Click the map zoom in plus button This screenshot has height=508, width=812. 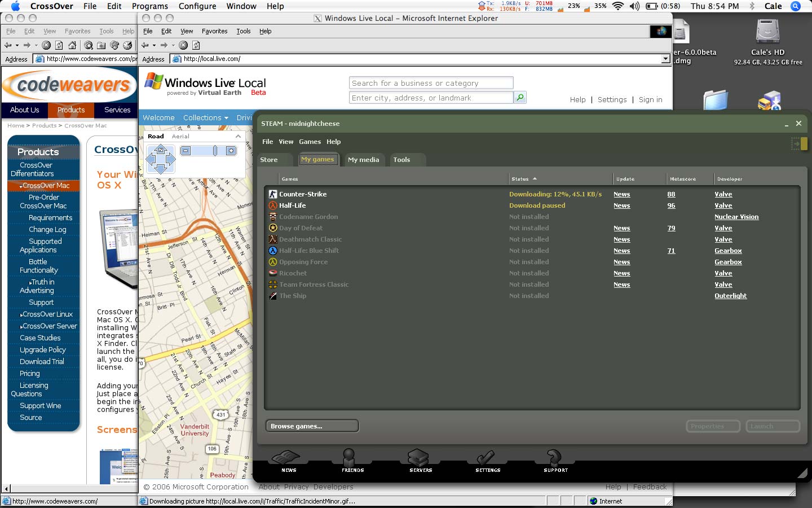coord(231,151)
